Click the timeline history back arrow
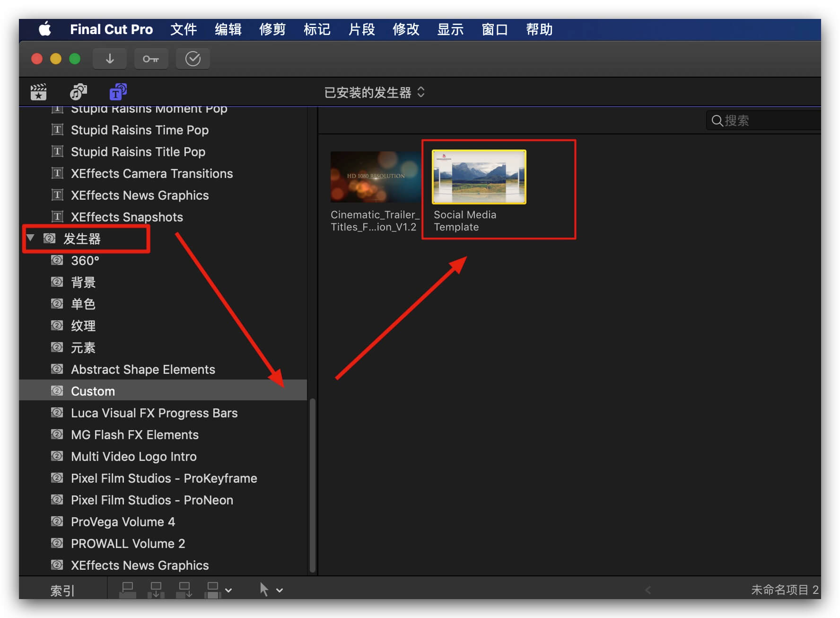The width and height of the screenshot is (840, 618). click(648, 590)
